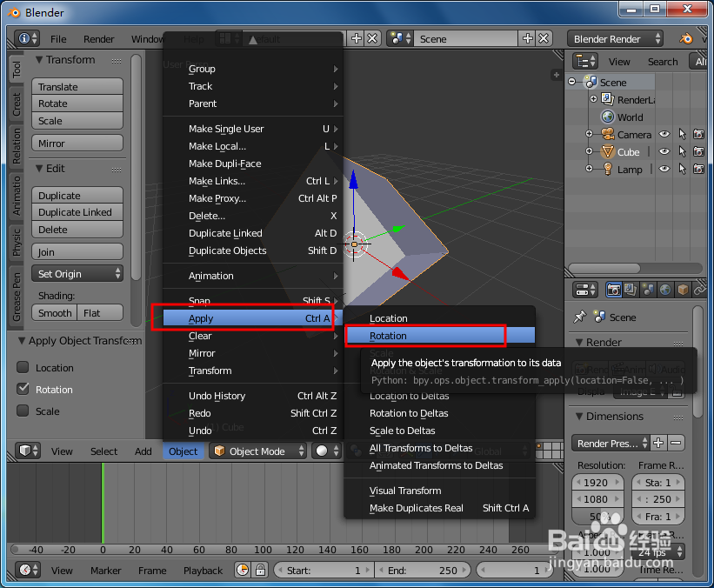714x588 pixels.
Task: Collapse the Transform panel
Action: (39, 60)
